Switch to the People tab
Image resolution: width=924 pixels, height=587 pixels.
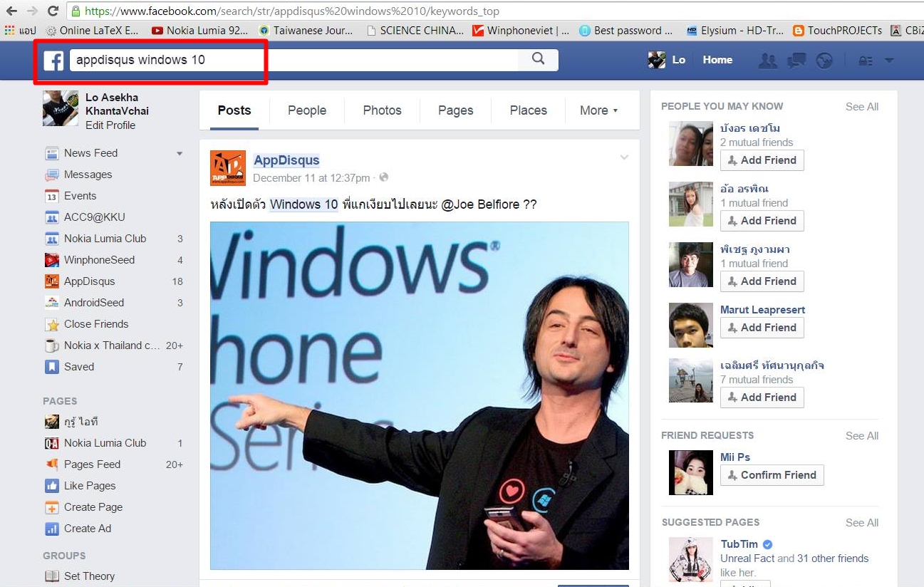click(x=307, y=110)
